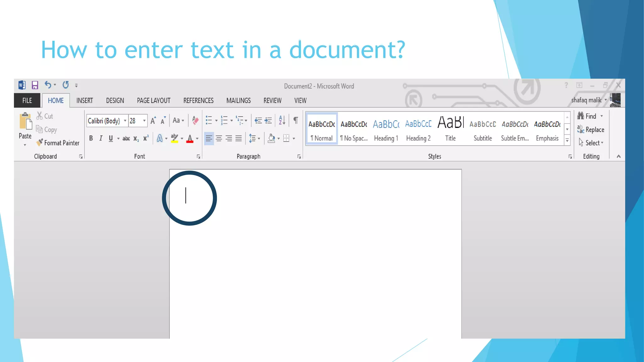Toggle Italic formatting
The width and height of the screenshot is (644, 362).
click(x=101, y=138)
